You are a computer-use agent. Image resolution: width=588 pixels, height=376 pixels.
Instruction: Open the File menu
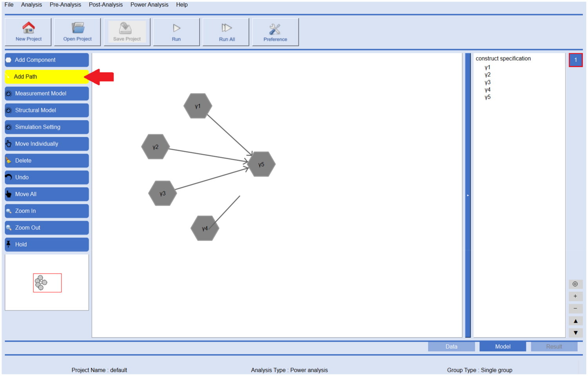click(x=9, y=5)
